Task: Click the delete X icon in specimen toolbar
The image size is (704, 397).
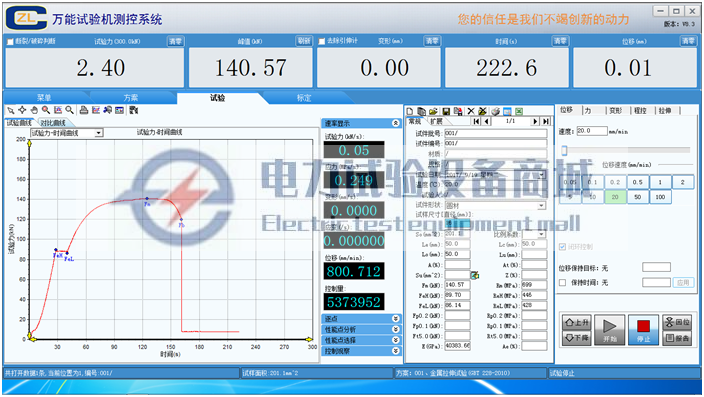Action: tap(471, 111)
